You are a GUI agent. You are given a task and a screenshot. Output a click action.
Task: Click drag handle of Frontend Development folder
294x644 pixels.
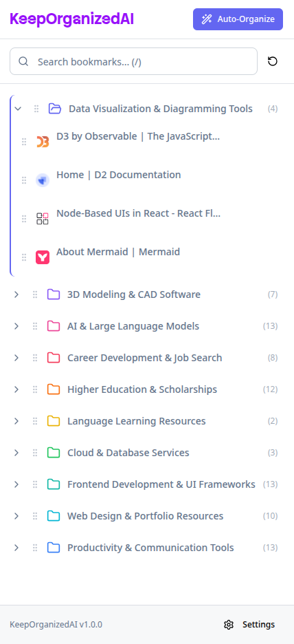coord(35,484)
